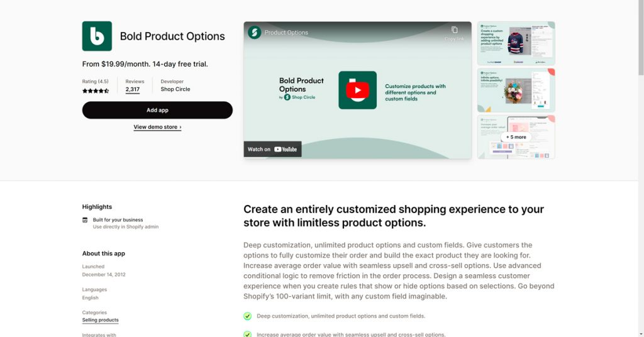Open the 2,317 reviews link
This screenshot has height=337, width=644.
(x=133, y=89)
